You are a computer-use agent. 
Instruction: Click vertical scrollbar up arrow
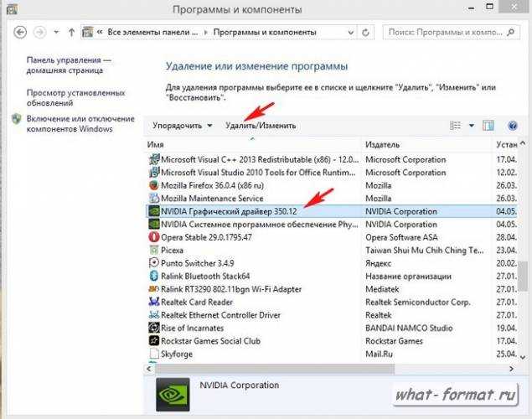523,143
